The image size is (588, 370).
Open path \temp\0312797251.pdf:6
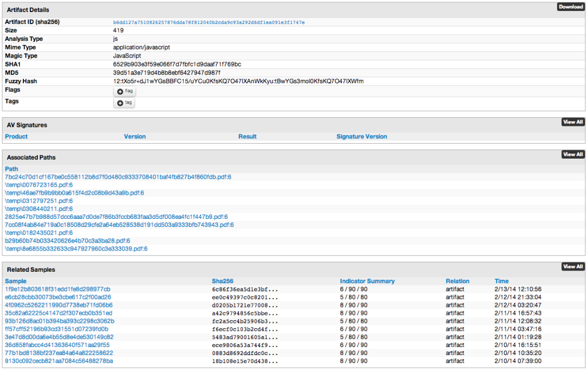pos(39,201)
